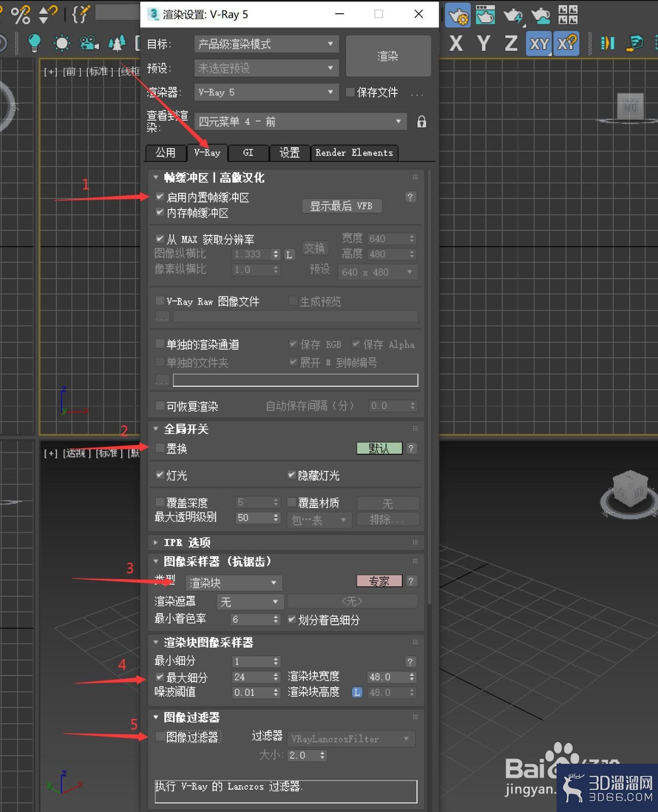
Task: Enable 置换 checkbox in global switches
Action: tap(160, 448)
